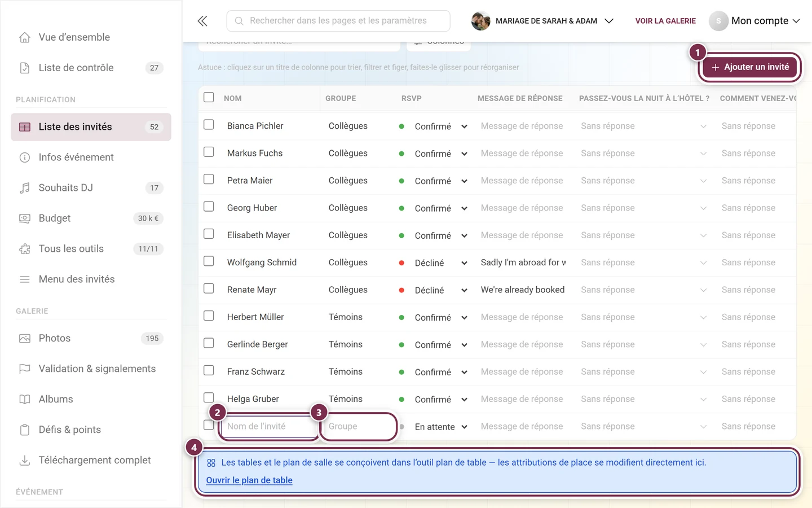This screenshot has width=812, height=508.
Task: Change Renate Mayr's Décliné RSVP status
Action: click(433, 290)
